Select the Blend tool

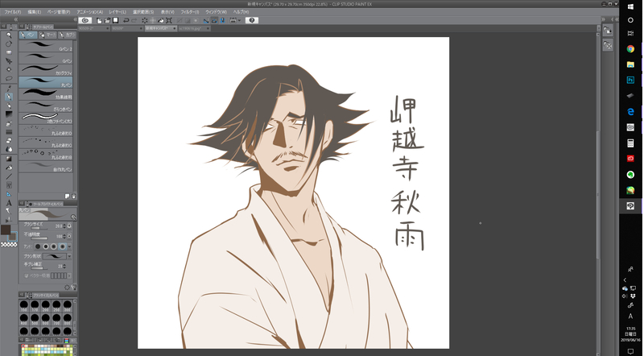(x=9, y=149)
